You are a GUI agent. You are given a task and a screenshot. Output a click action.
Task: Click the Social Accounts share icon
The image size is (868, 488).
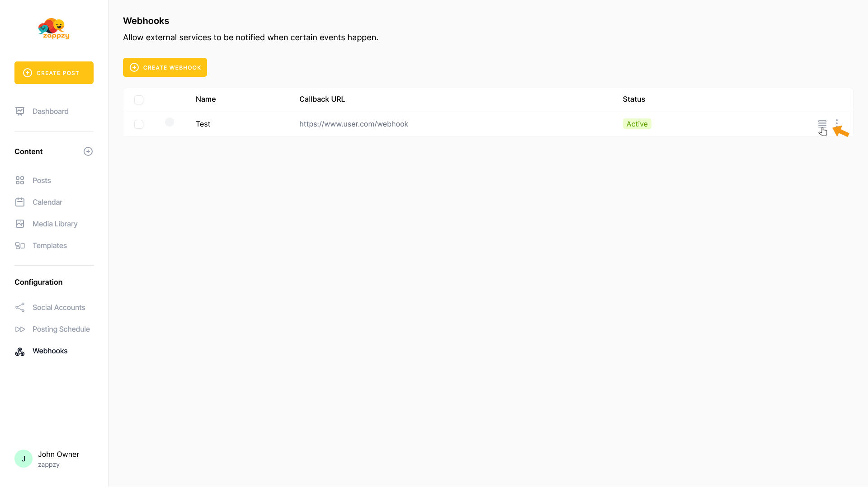tap(20, 307)
